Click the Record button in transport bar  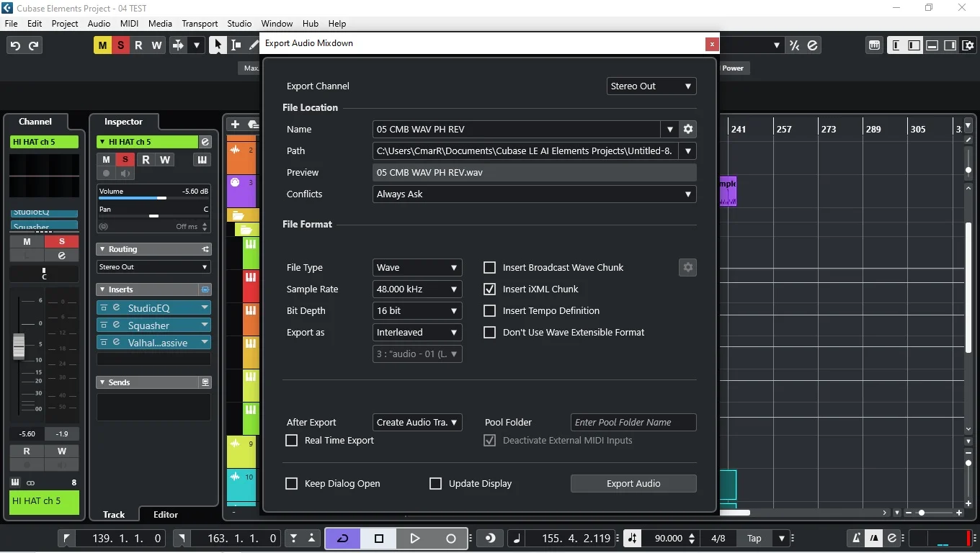pos(451,538)
